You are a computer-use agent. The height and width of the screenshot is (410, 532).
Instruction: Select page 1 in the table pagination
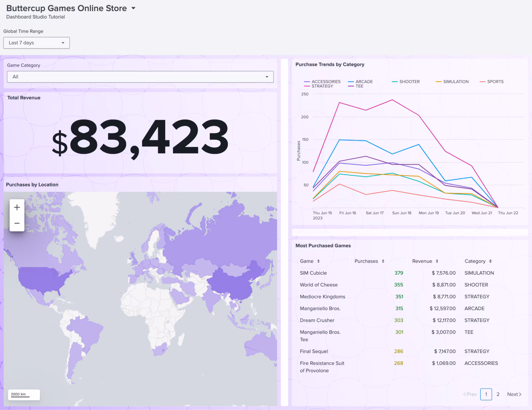[486, 394]
